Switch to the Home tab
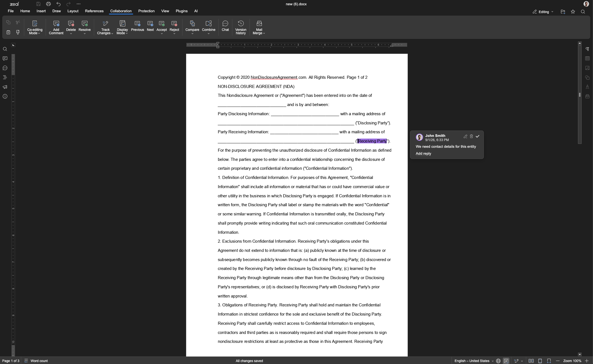Screen dimensions: 593x364 click(x=25, y=11)
